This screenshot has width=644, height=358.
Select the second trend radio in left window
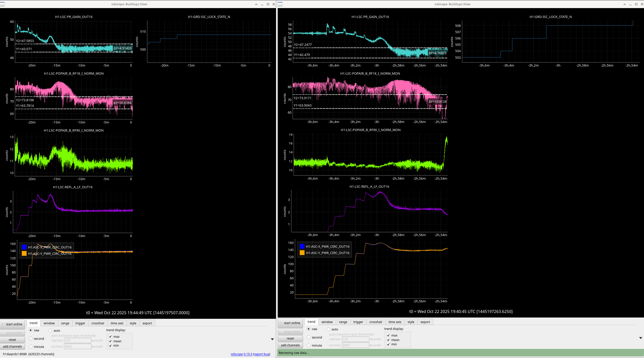tap(31, 339)
